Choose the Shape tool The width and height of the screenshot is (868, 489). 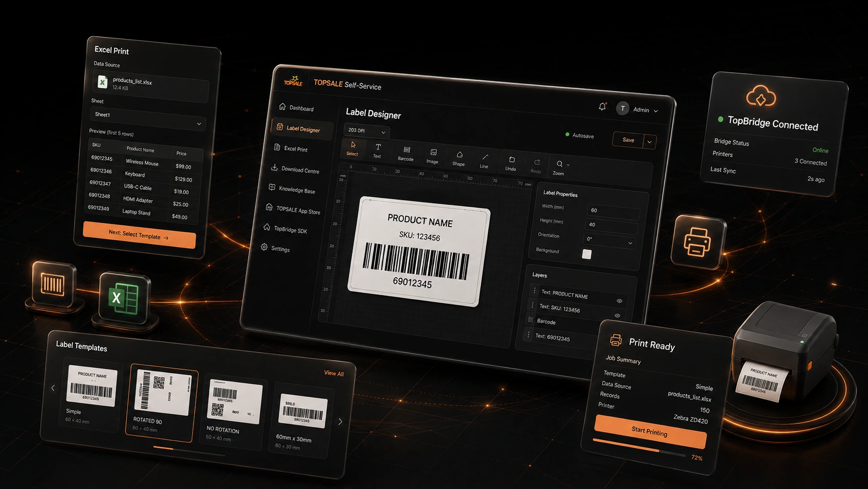pos(459,158)
